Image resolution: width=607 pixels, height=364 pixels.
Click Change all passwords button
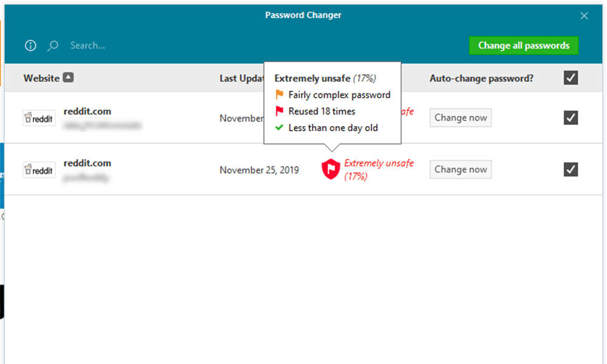pos(524,45)
